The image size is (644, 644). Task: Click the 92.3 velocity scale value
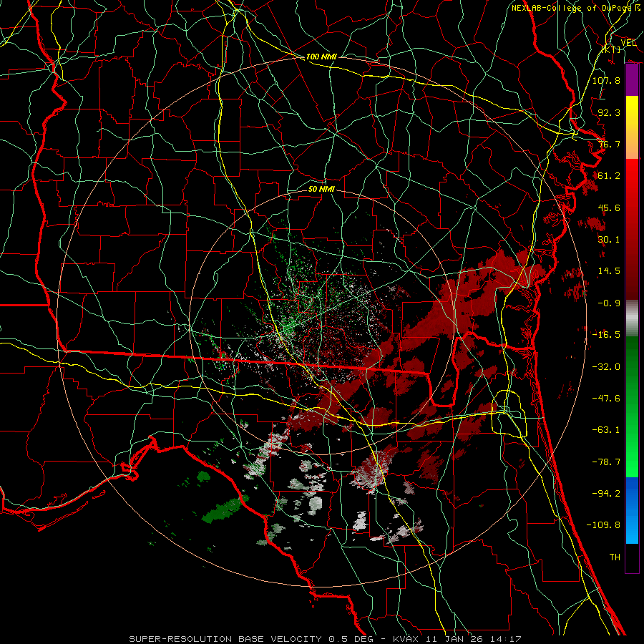(x=609, y=112)
